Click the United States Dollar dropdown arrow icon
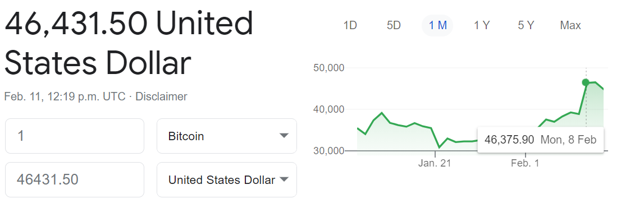This screenshot has width=644, height=203. [284, 179]
